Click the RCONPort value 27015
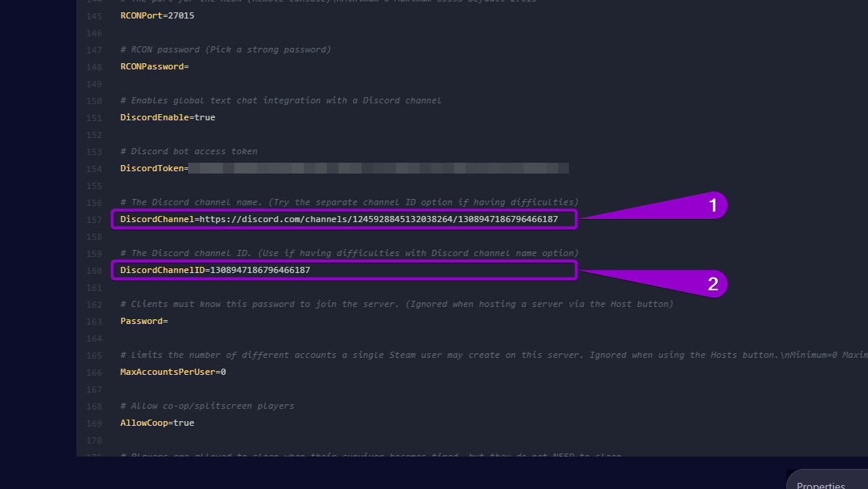Image resolution: width=868 pixels, height=489 pixels. [x=180, y=15]
